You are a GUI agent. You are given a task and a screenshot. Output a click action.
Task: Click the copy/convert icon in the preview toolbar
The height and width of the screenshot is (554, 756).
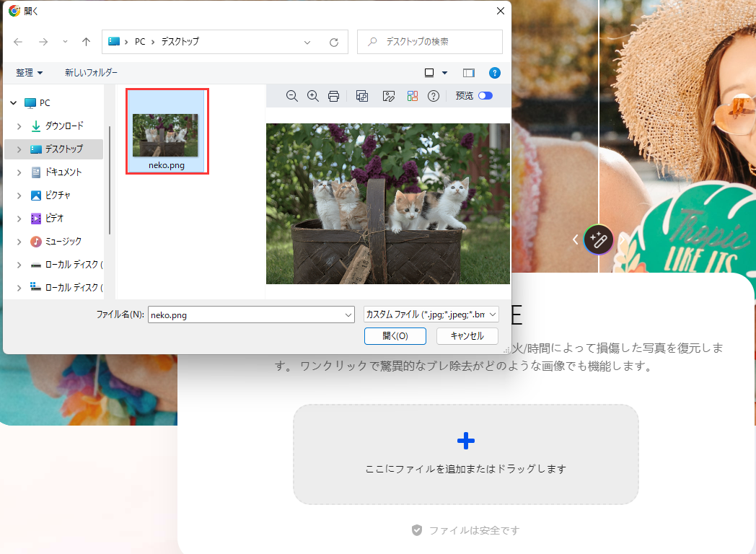point(361,95)
